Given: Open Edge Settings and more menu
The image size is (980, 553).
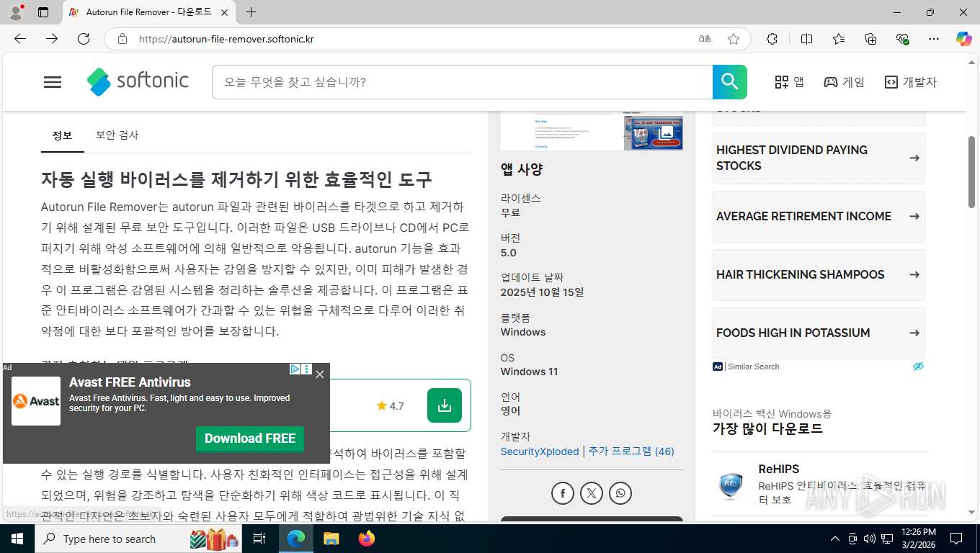Looking at the screenshot, I should [x=934, y=39].
